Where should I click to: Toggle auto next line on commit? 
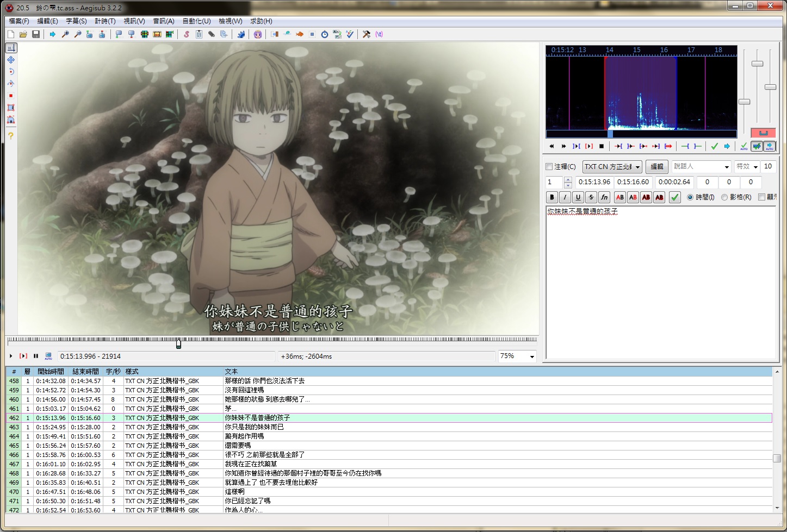tap(757, 146)
